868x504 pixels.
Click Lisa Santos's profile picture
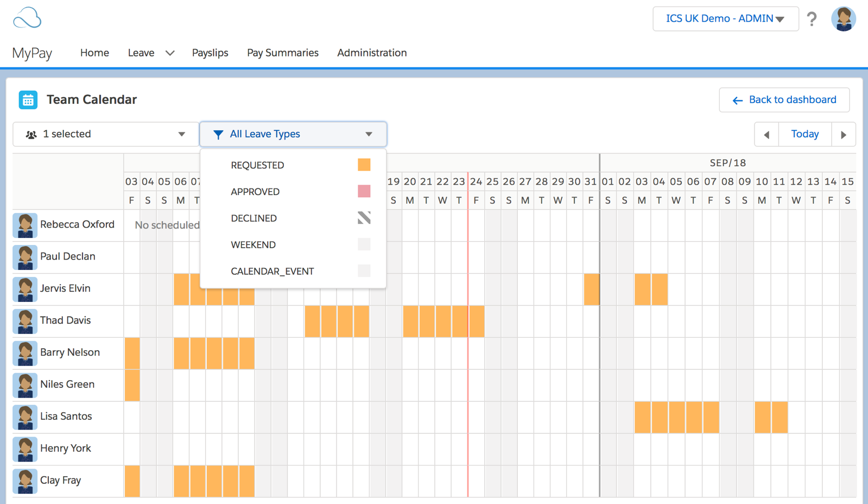pos(25,417)
